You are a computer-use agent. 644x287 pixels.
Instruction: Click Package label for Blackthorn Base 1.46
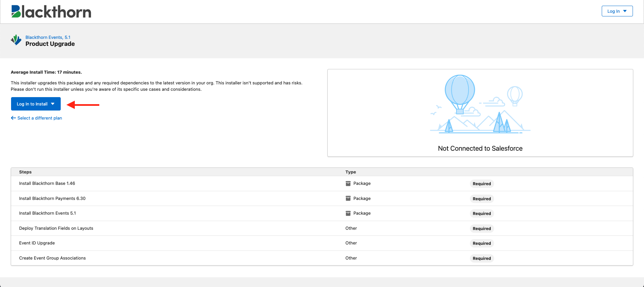click(362, 183)
